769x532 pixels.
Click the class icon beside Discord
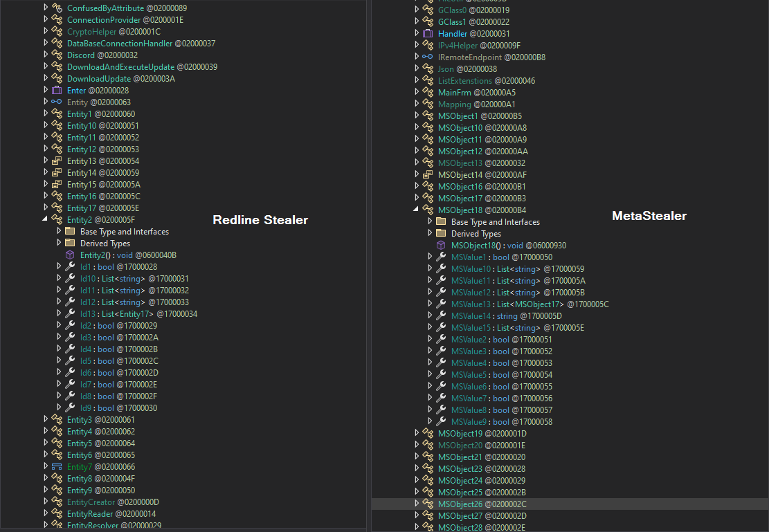tap(57, 55)
